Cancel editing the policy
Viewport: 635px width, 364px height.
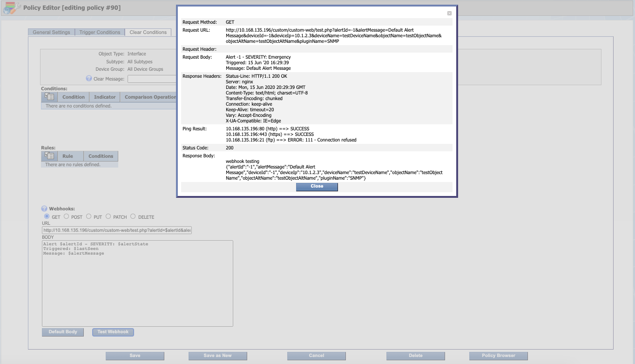317,356
